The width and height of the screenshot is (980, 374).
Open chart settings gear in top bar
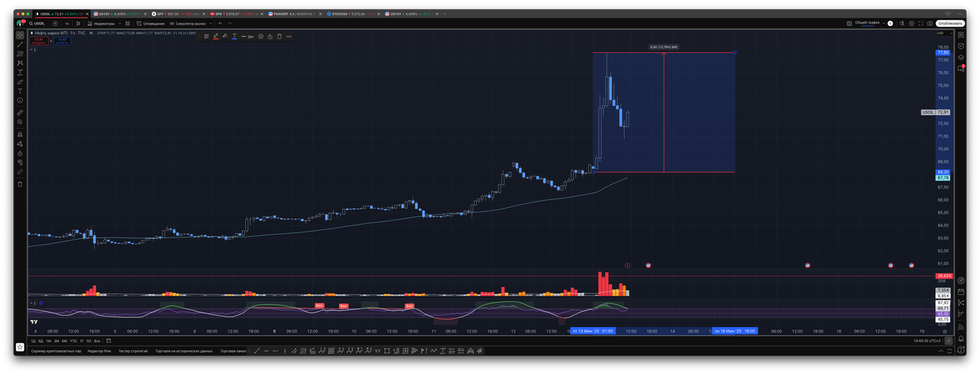[x=911, y=24]
